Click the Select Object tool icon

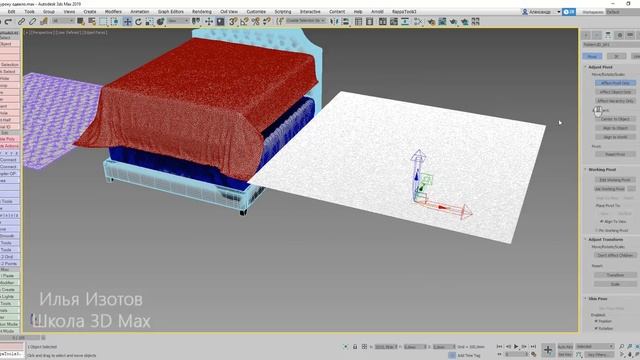81,21
